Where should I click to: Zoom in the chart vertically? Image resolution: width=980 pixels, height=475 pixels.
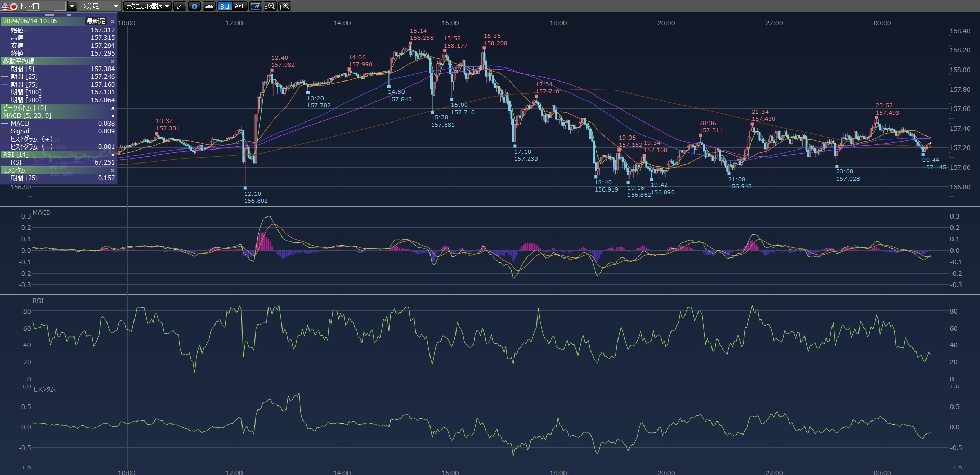[x=285, y=6]
